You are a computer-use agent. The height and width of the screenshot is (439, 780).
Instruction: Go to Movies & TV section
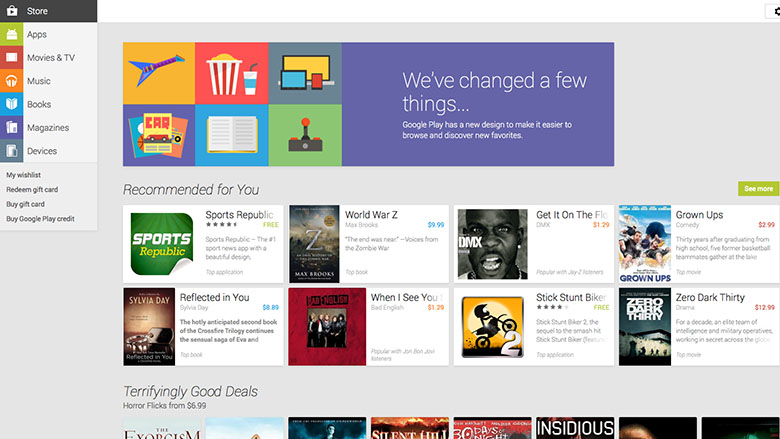coord(51,58)
